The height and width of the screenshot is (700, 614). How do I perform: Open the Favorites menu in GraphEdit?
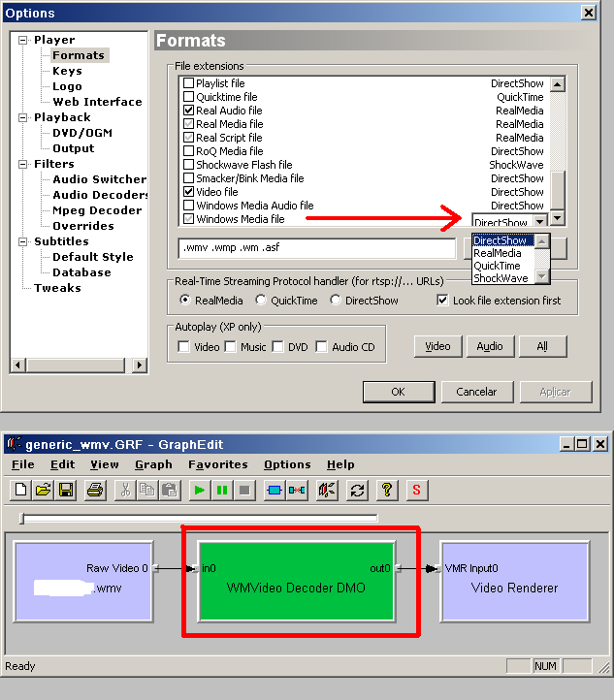[x=218, y=464]
